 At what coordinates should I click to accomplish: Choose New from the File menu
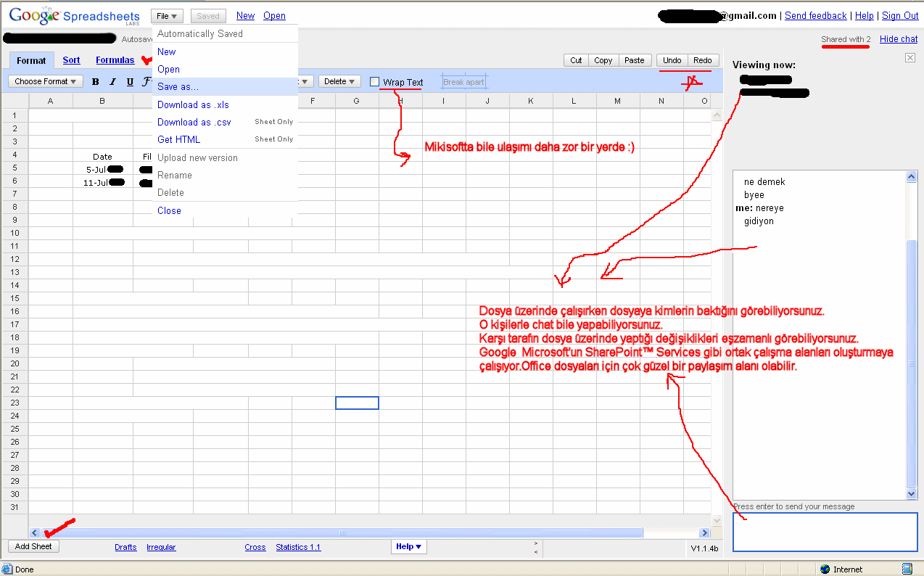[x=167, y=52]
